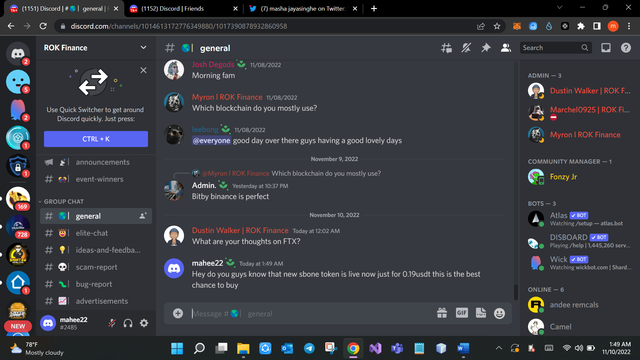
Task: Open Word from taskbar
Action: pyautogui.click(x=463, y=348)
